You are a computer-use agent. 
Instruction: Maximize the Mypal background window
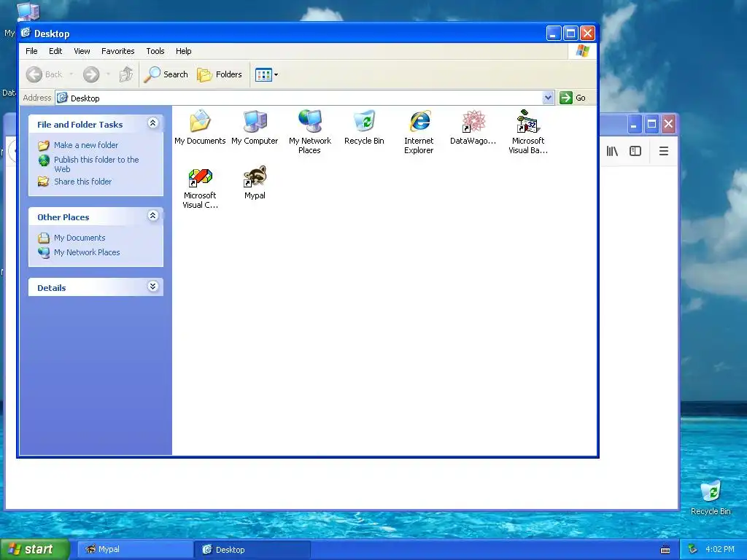click(651, 124)
